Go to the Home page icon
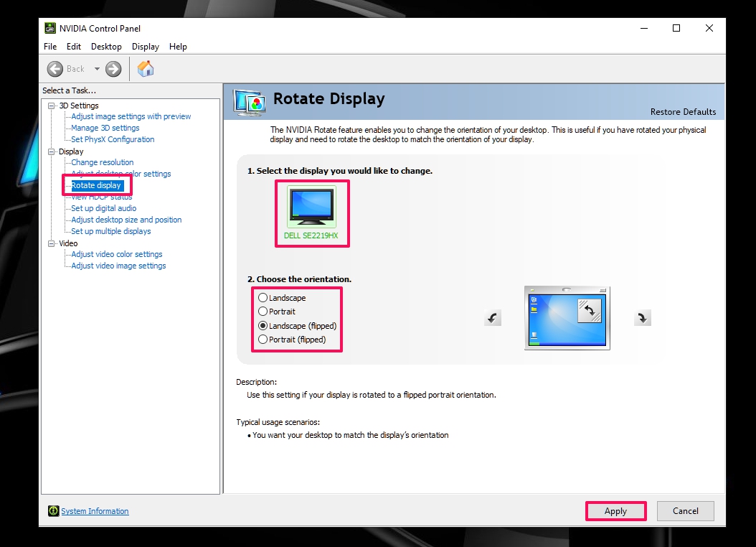 (145, 69)
